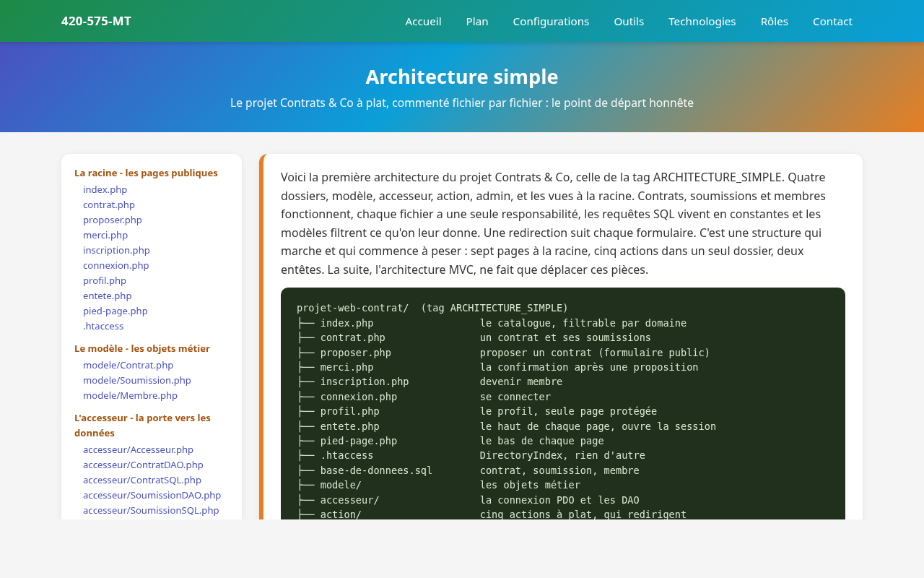Click the code comment 'le profil, seule page protégée'
This screenshot has width=924, height=578.
[568, 411]
